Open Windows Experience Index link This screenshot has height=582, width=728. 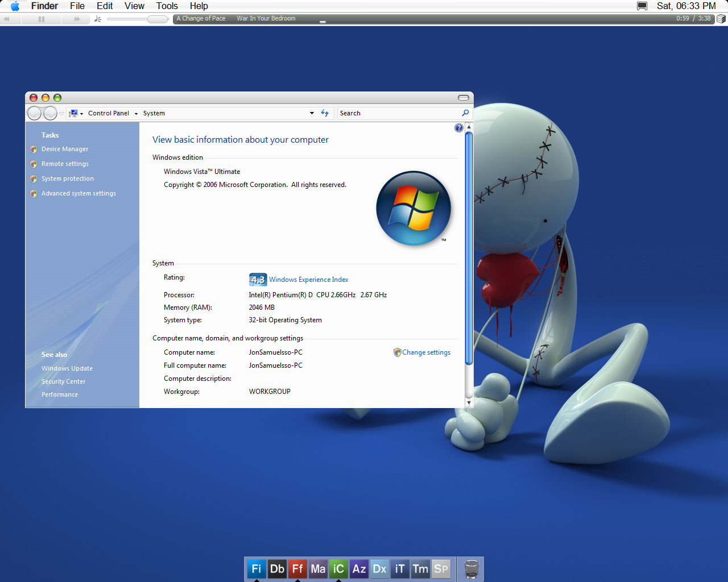coord(308,280)
